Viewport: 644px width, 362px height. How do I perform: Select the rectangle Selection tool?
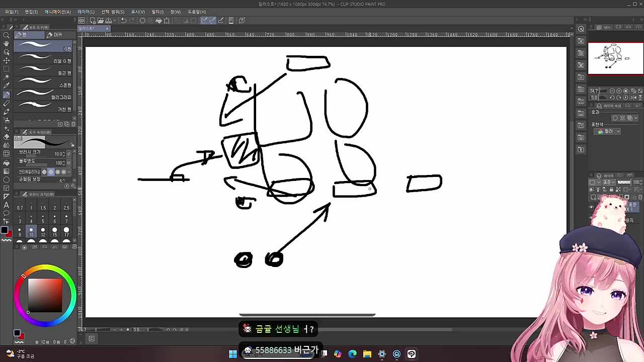click(x=7, y=69)
